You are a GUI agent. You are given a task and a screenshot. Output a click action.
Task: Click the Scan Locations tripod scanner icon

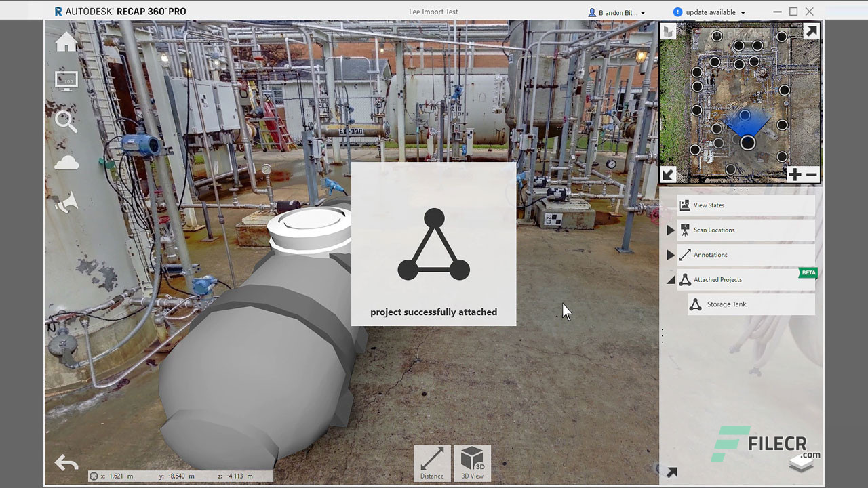[685, 230]
